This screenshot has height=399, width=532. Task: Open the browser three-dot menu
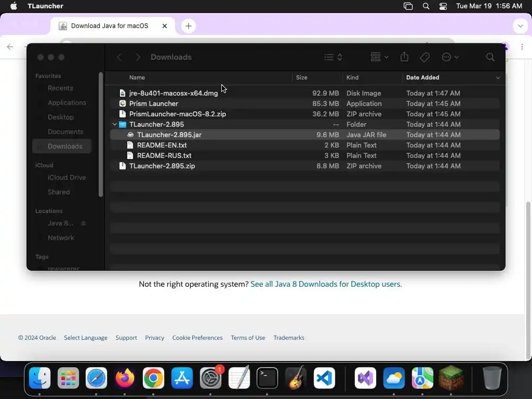point(522,47)
